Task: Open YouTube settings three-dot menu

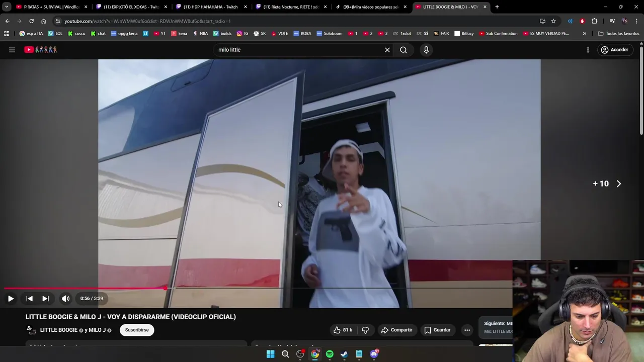Action: pyautogui.click(x=588, y=50)
